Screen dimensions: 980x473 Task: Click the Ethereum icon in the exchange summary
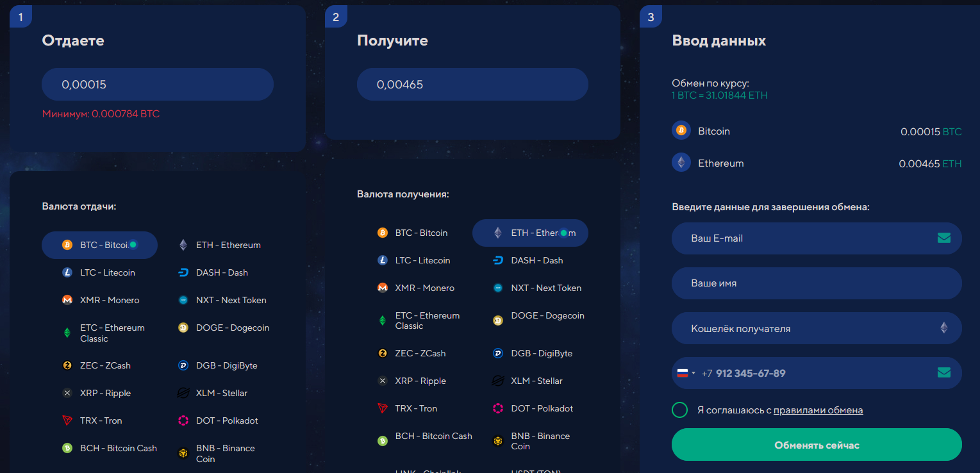click(681, 163)
